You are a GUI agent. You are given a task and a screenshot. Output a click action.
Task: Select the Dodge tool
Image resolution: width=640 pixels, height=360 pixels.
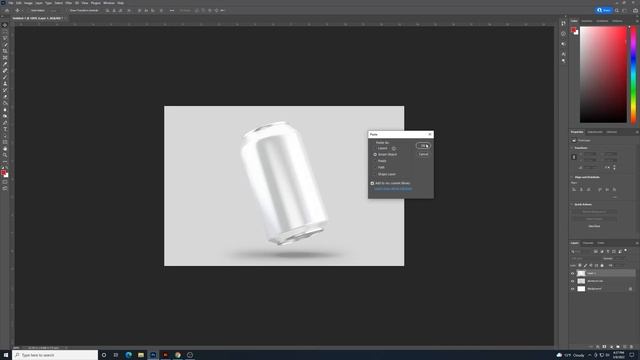point(5,116)
